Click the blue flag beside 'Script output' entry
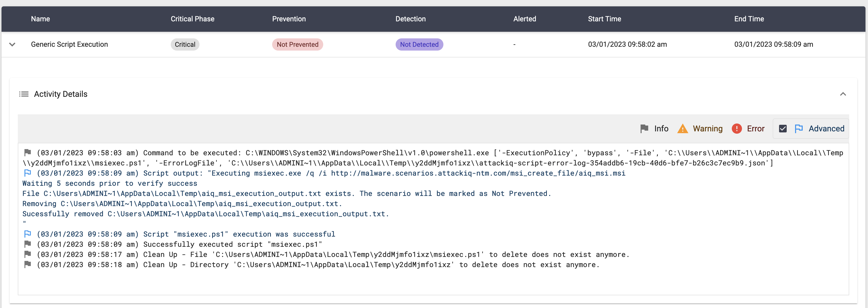The width and height of the screenshot is (868, 308). [x=28, y=173]
